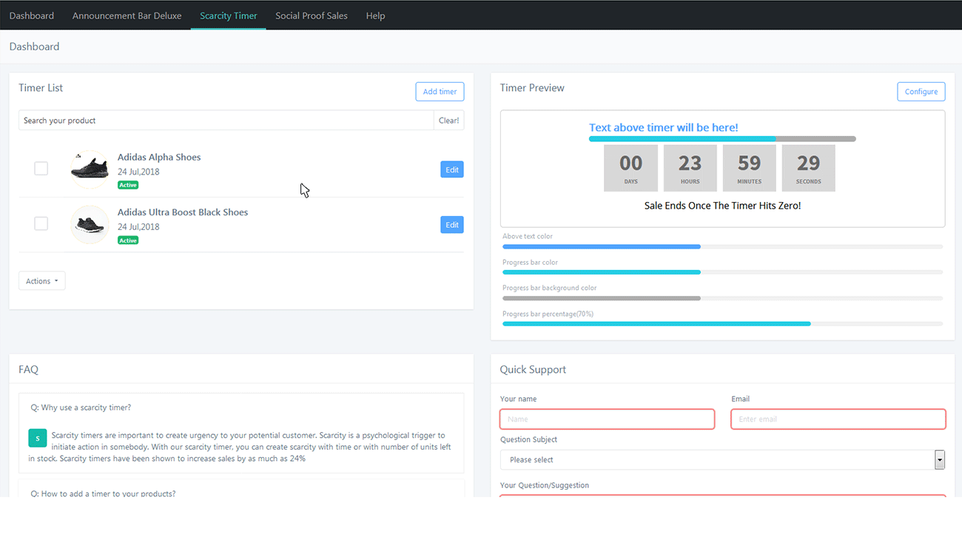Select the Adidas Ultra Boost Black Shoes checkbox
Viewport: 962px width, 560px height.
pos(41,223)
